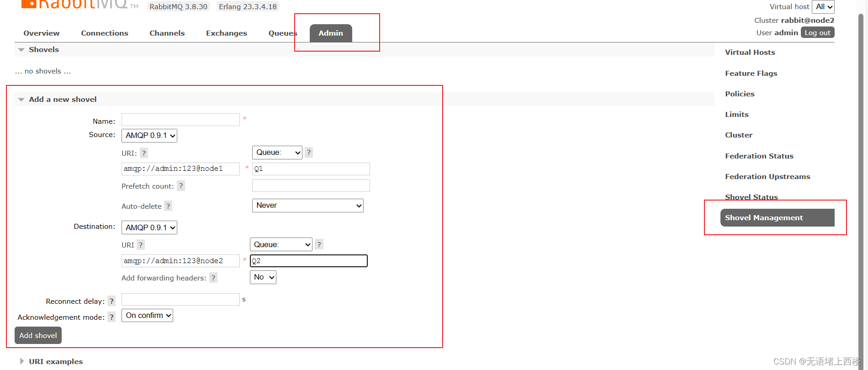Open the source Queue type dropdown
868x370 pixels.
[277, 153]
